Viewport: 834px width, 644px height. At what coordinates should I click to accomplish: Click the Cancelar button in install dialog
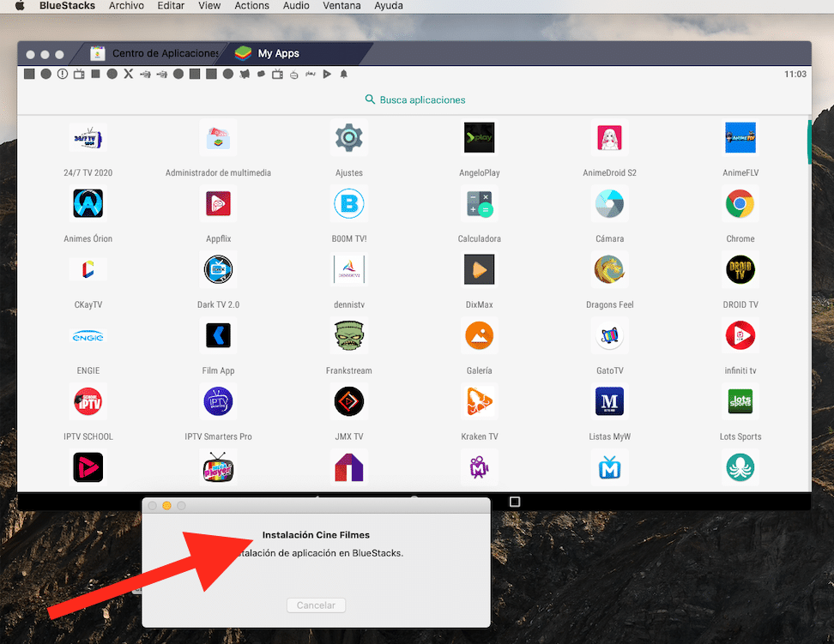click(x=316, y=605)
